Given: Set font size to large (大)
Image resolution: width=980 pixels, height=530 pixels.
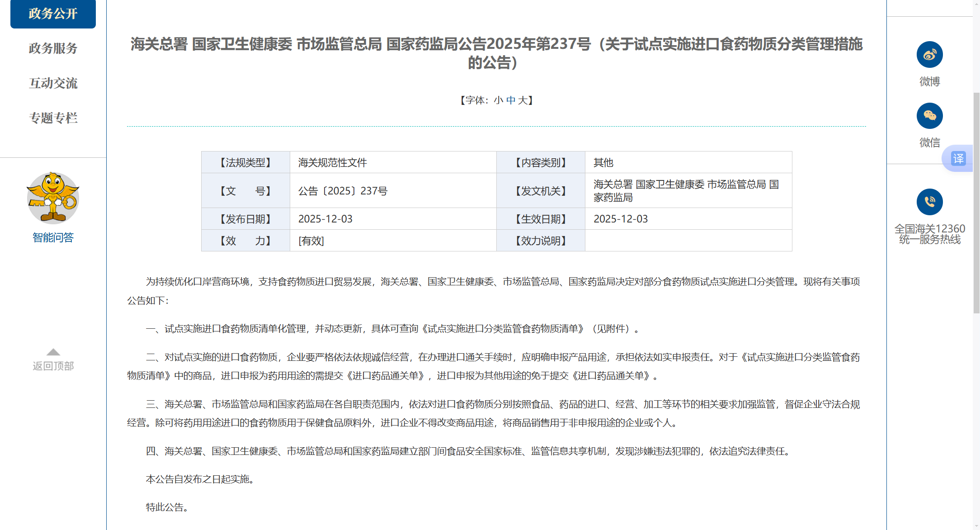Looking at the screenshot, I should click(x=522, y=100).
